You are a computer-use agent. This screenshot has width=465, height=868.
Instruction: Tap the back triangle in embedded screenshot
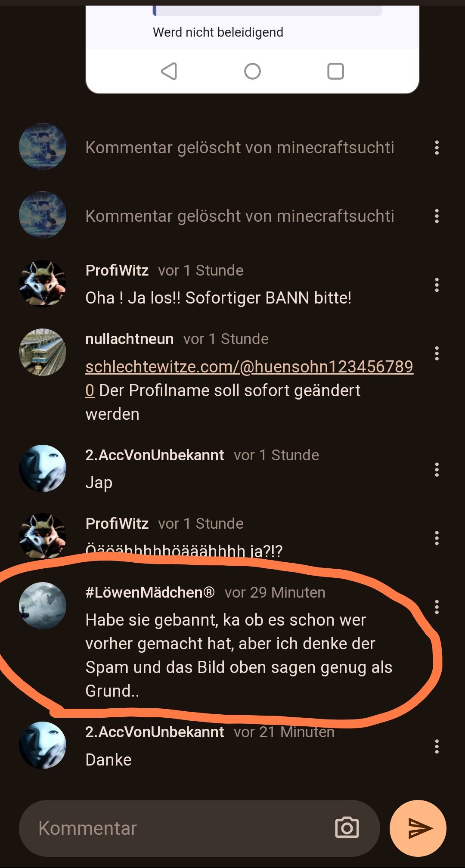169,71
